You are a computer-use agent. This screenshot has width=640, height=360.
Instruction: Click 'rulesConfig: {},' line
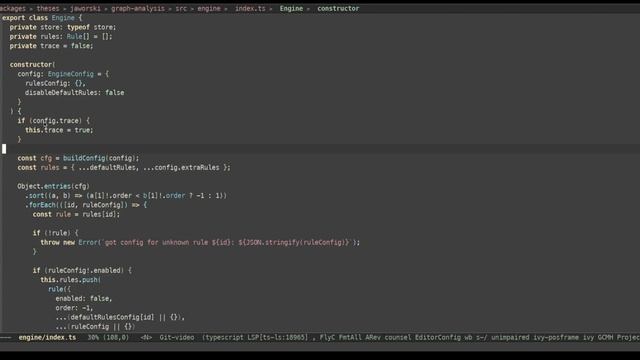(56, 83)
